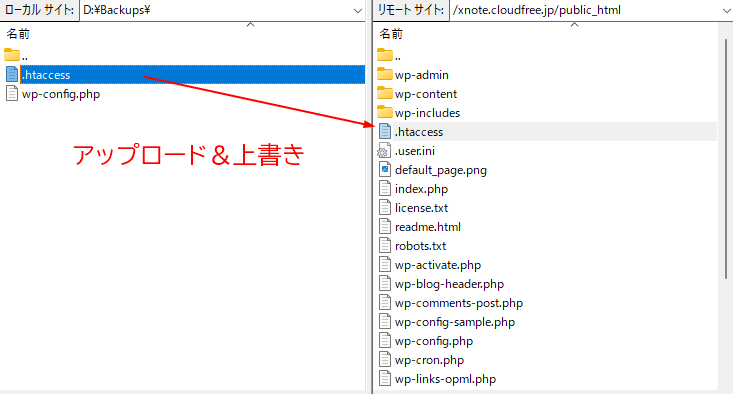The image size is (733, 394).
Task: Select remote file name wp-blog-header.php
Action: coord(449,284)
